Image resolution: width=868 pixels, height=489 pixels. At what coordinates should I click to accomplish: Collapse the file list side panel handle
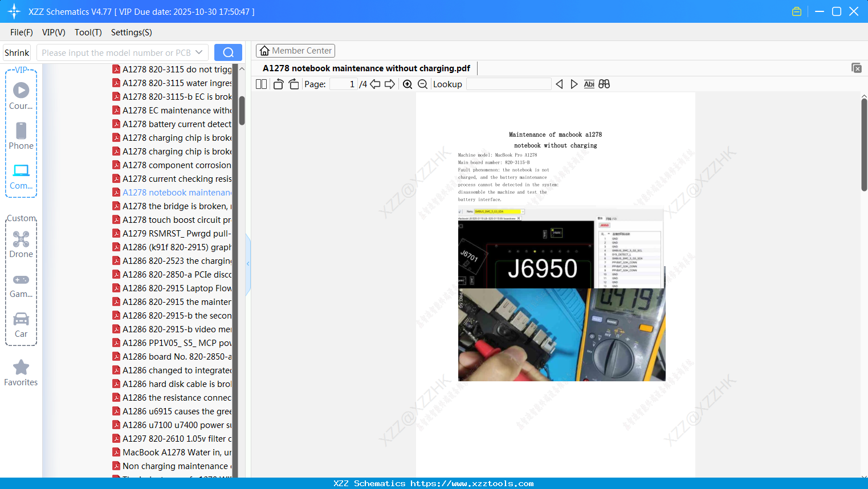point(248,264)
